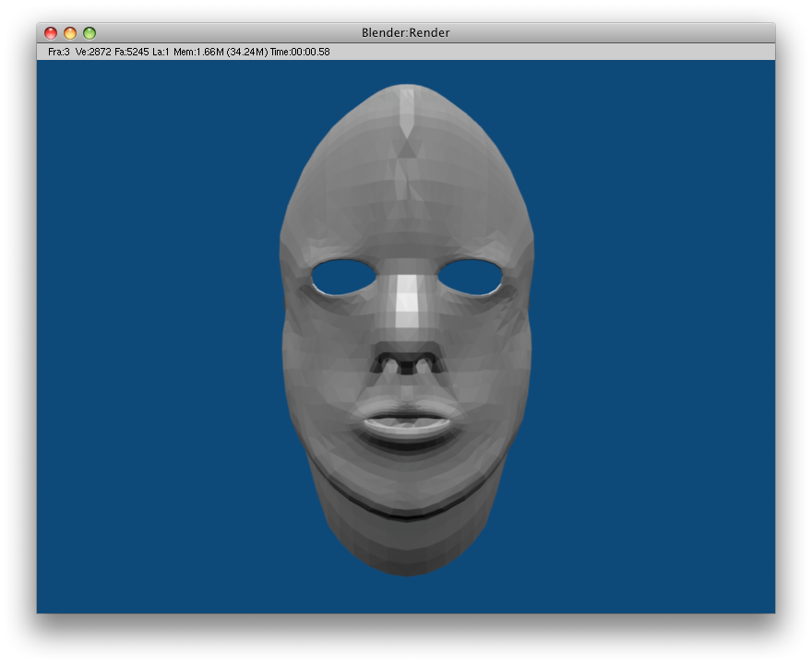812x664 pixels.
Task: Click the Blender:Render title text
Action: pos(406,33)
